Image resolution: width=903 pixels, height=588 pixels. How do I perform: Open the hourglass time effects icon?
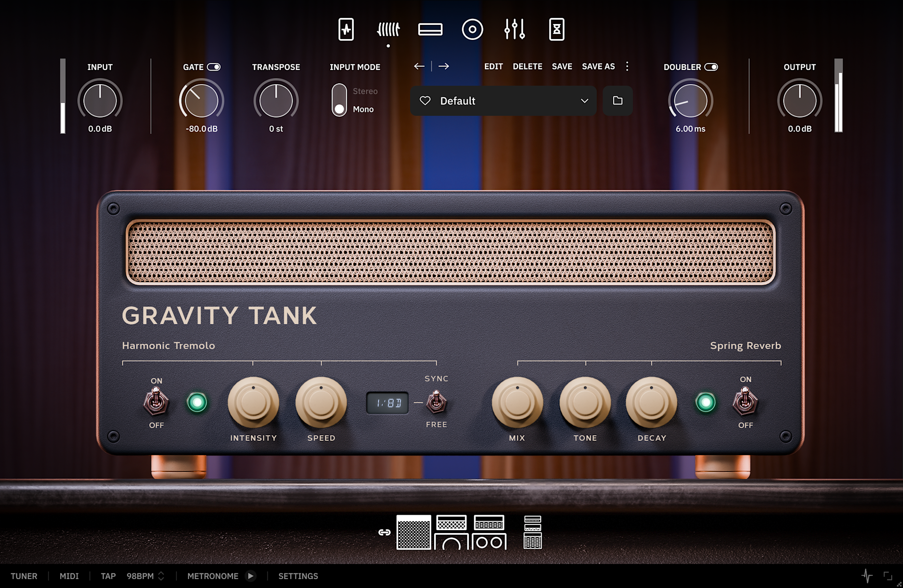[556, 30]
